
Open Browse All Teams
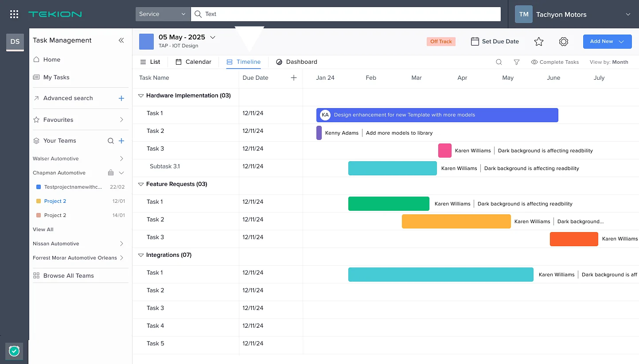[63, 275]
